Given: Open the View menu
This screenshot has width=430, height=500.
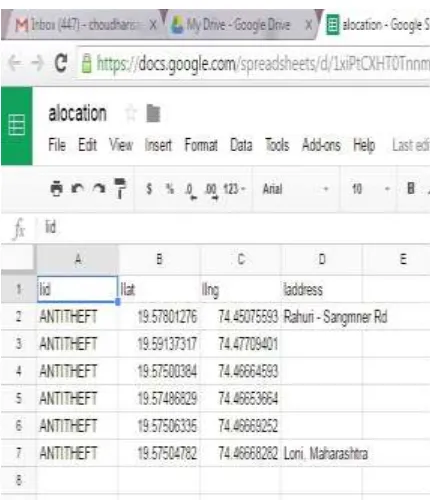Looking at the screenshot, I should (x=121, y=145).
